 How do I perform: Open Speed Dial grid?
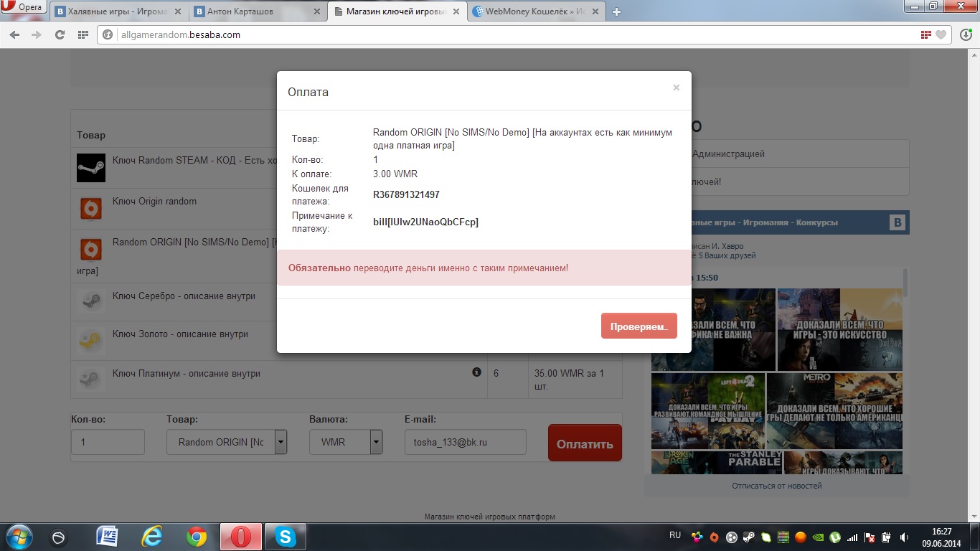(x=83, y=34)
